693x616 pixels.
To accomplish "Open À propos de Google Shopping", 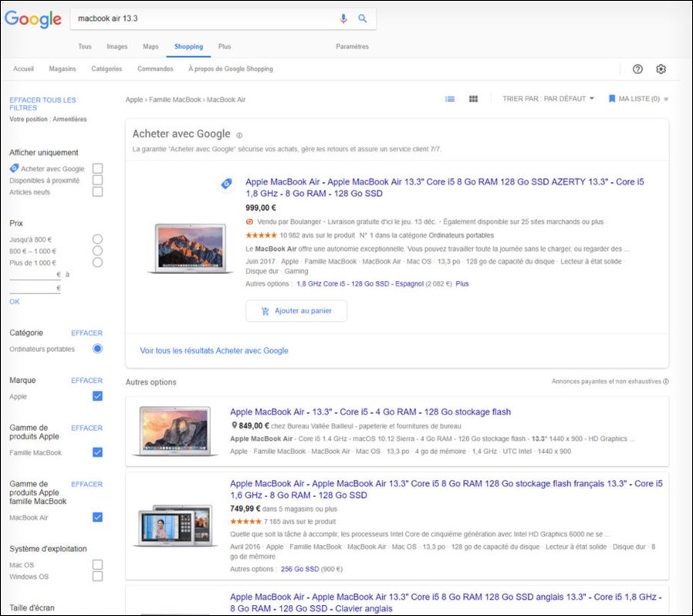I will coord(231,69).
